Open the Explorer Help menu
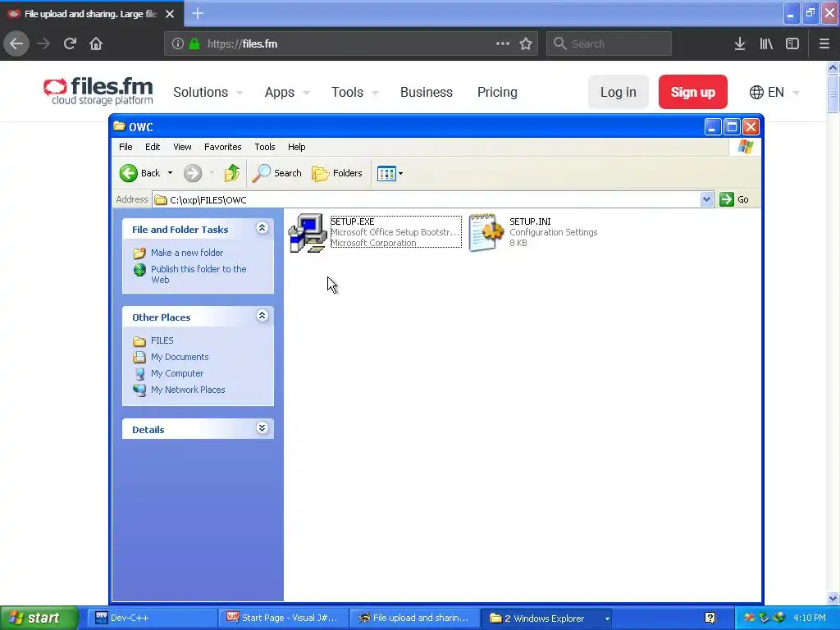 pyautogui.click(x=296, y=147)
